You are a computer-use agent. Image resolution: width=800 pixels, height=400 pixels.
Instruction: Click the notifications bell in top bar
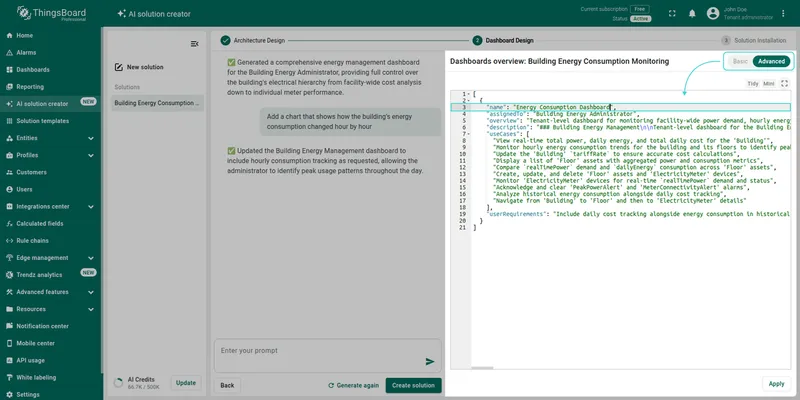(692, 14)
